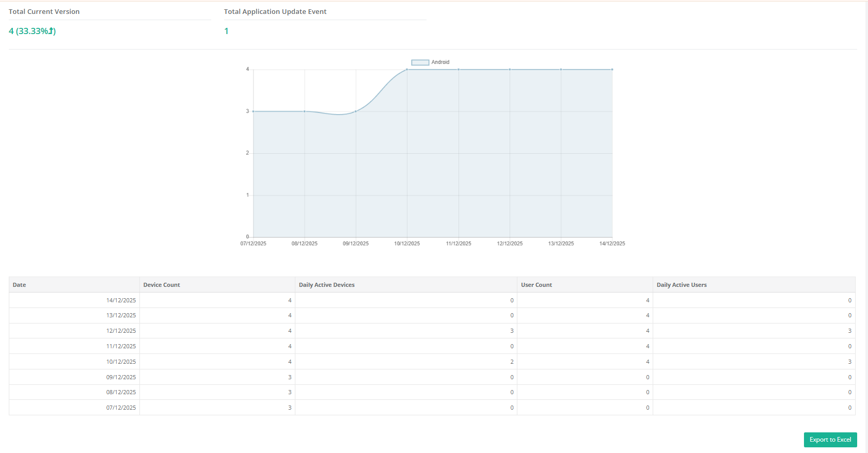Open the Total Application Update Event value
Screen dimensions: 868x453
pyautogui.click(x=226, y=31)
